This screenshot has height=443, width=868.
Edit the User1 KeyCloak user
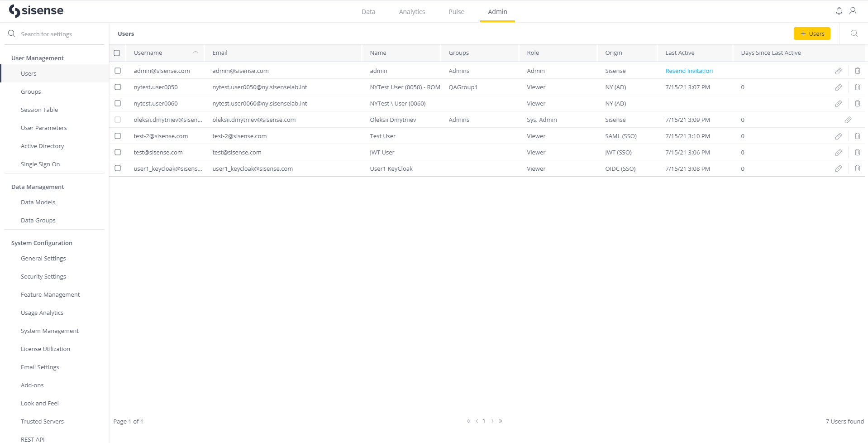839,169
